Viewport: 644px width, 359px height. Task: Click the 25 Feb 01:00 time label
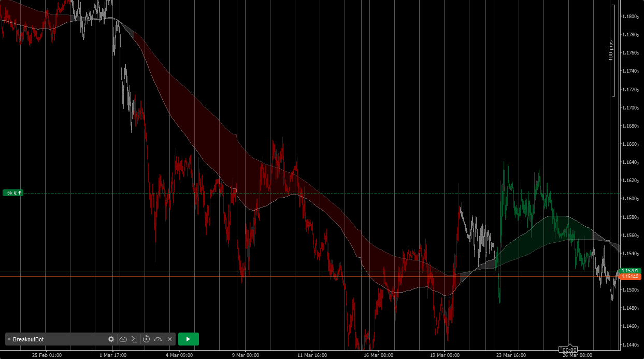[x=47, y=355]
